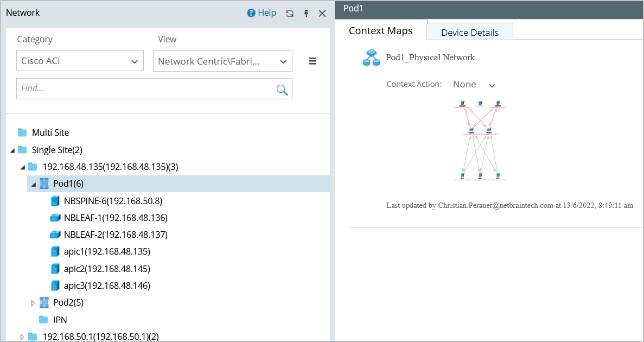Screen dimensions: 644x342
Task: Select the Context Maps tab
Action: tap(380, 31)
